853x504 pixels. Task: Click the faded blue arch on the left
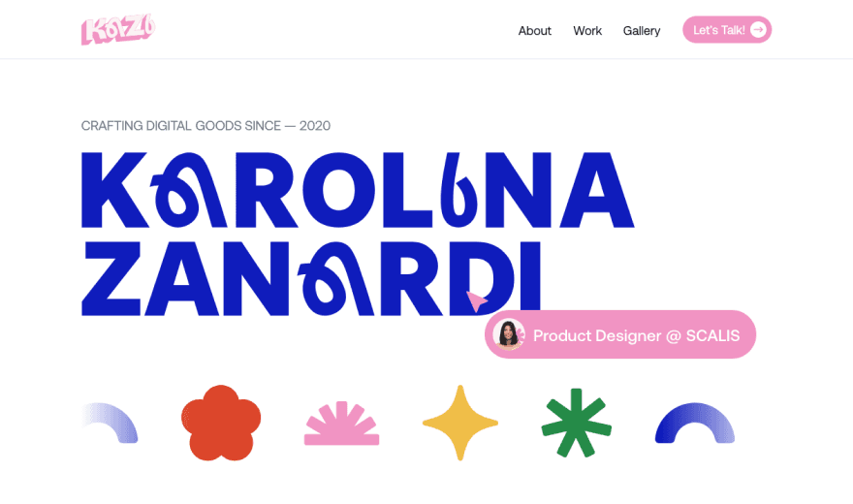tap(110, 423)
